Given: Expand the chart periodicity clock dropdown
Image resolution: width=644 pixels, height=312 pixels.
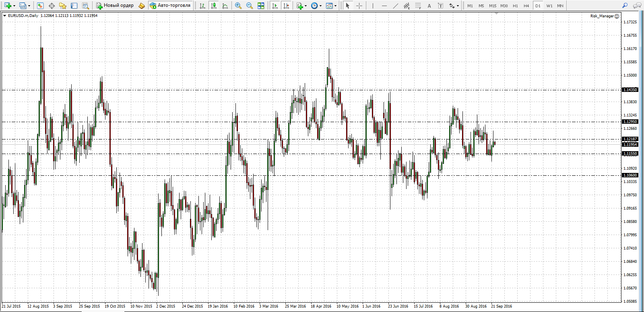Looking at the screenshot, I should point(320,6).
